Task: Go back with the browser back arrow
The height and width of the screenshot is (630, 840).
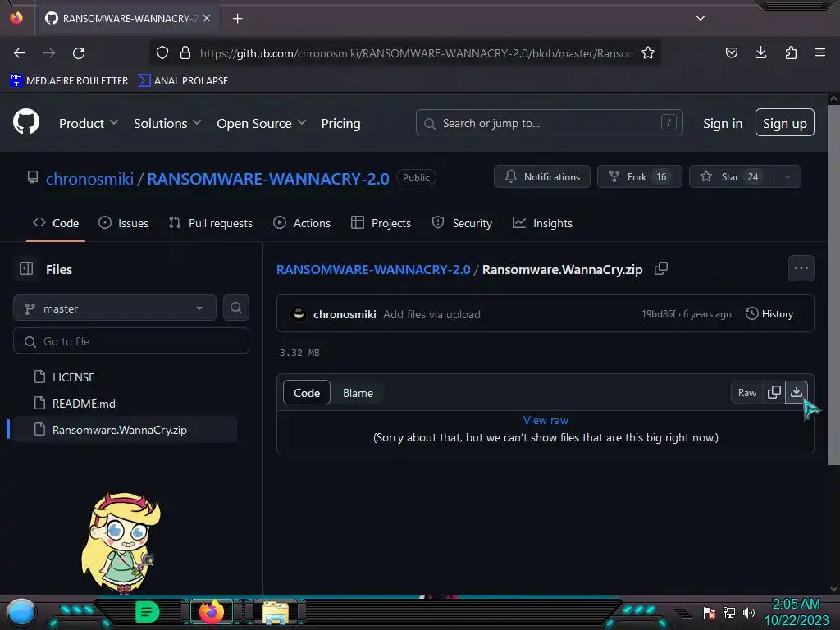Action: (20, 53)
